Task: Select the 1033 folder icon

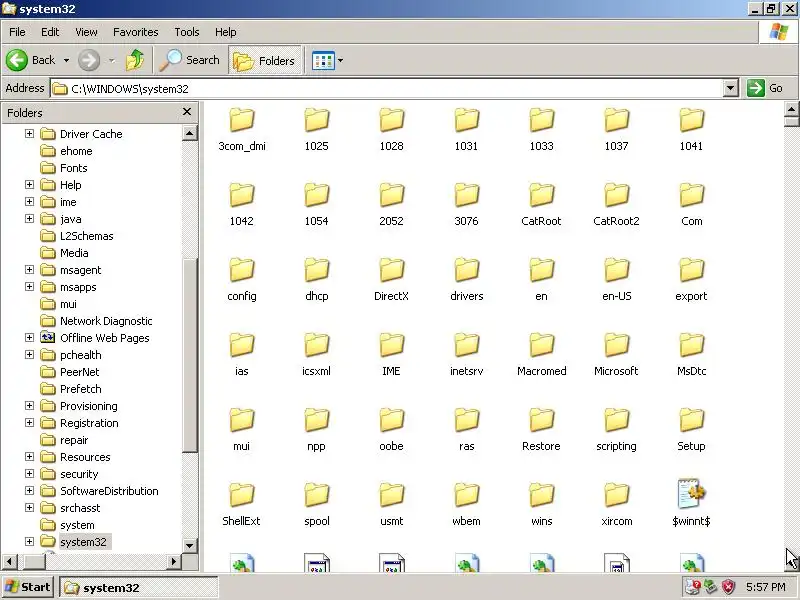Action: [x=541, y=120]
